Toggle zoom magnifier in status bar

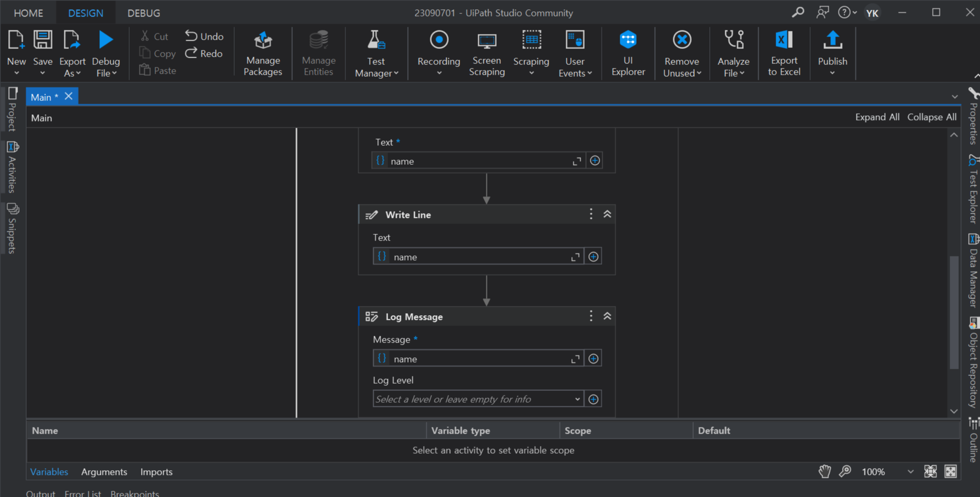pyautogui.click(x=845, y=471)
